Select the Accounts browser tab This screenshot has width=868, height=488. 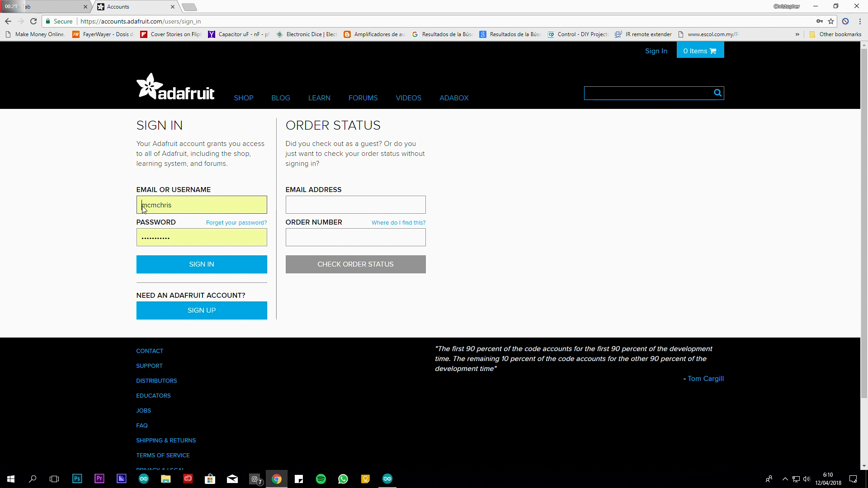point(136,7)
